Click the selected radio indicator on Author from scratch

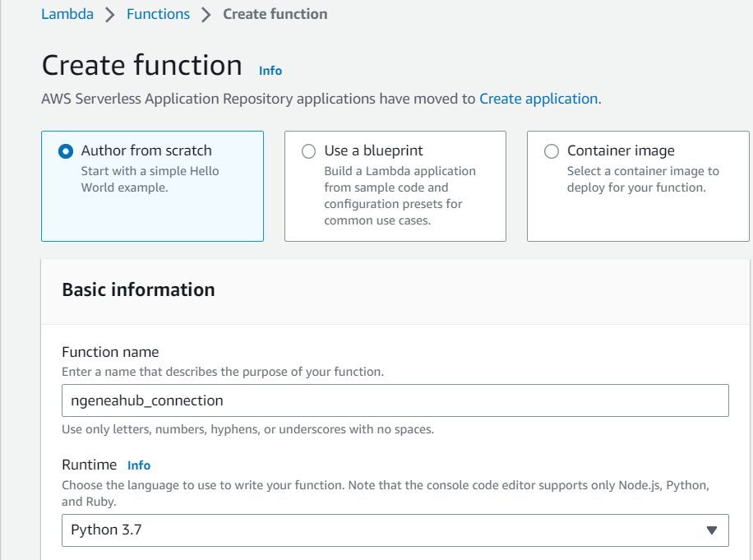(x=64, y=151)
